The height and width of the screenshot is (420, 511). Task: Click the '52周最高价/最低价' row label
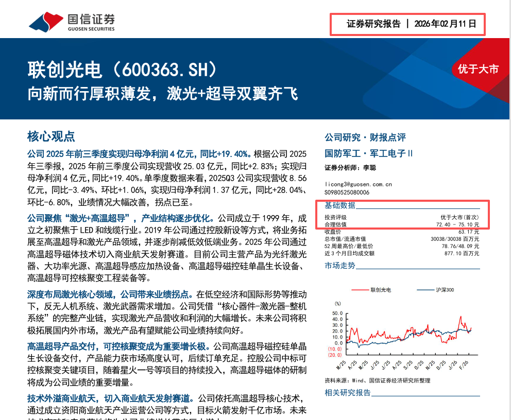tap(349, 246)
